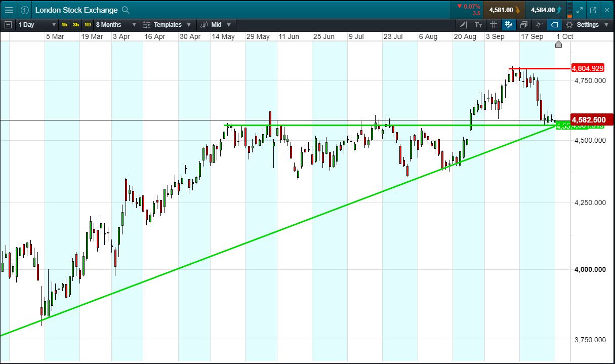Image resolution: width=615 pixels, height=364 pixels.
Task: Select the text annotation tool
Action: pos(478,25)
